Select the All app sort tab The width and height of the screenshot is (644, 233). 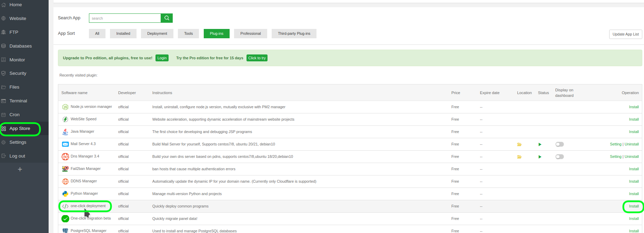pyautogui.click(x=97, y=33)
